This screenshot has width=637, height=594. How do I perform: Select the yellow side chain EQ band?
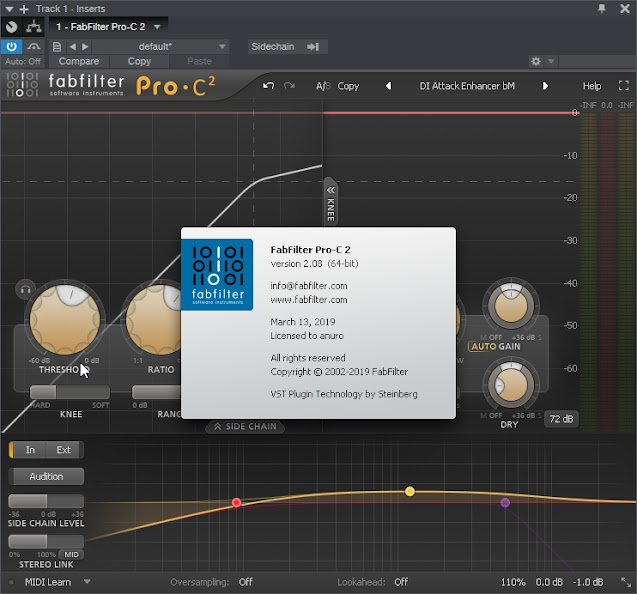coord(410,491)
